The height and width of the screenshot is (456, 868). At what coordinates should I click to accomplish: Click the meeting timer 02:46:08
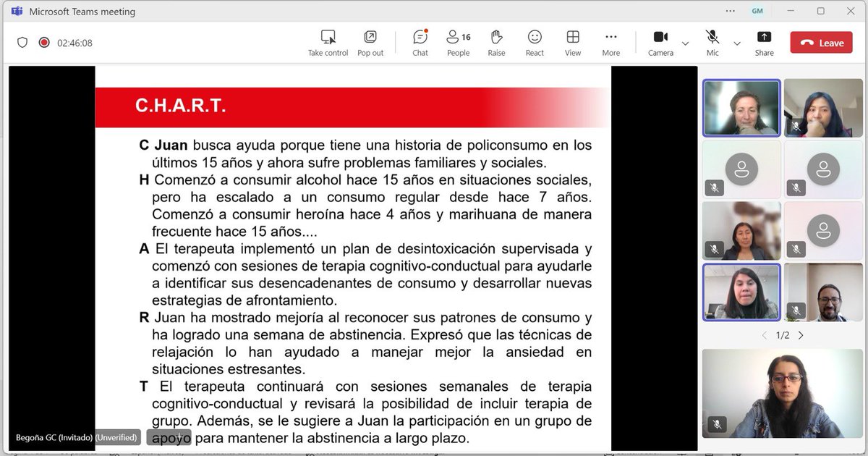[x=75, y=43]
